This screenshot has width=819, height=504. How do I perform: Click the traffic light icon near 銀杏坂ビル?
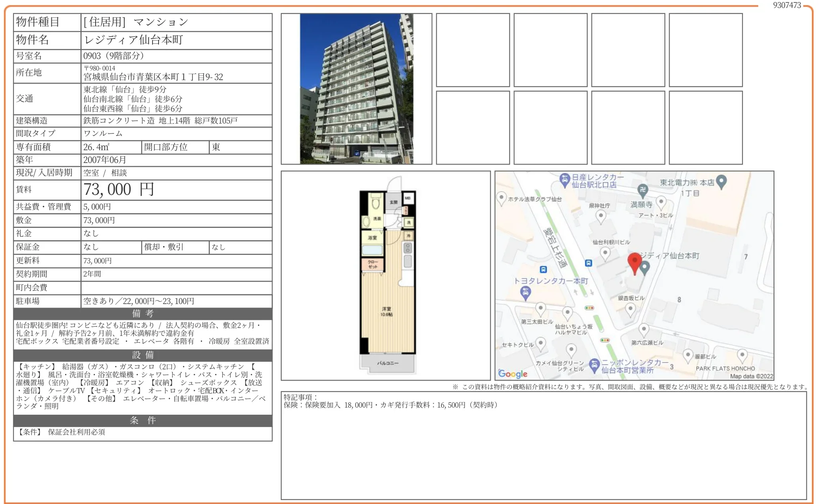pos(590,308)
